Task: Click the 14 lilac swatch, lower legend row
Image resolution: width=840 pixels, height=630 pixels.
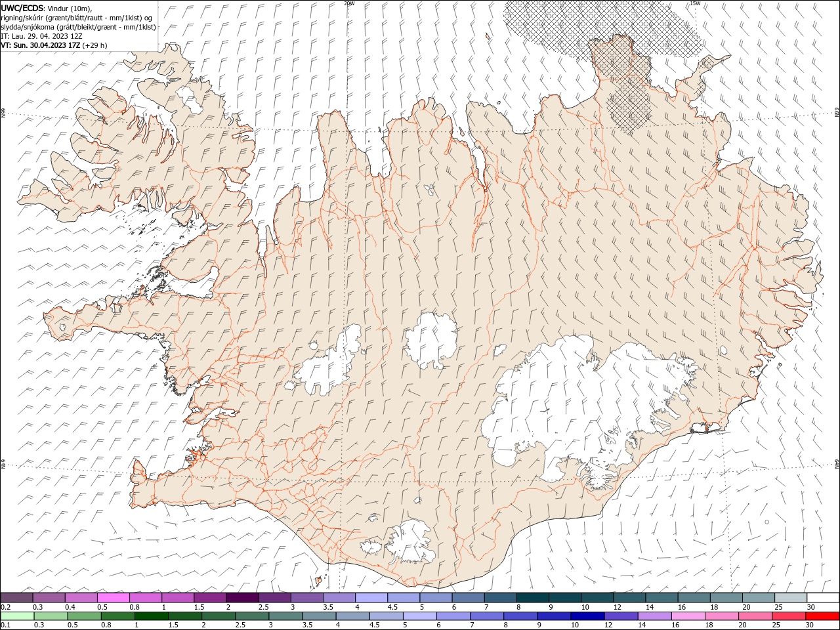Action: click(x=654, y=616)
